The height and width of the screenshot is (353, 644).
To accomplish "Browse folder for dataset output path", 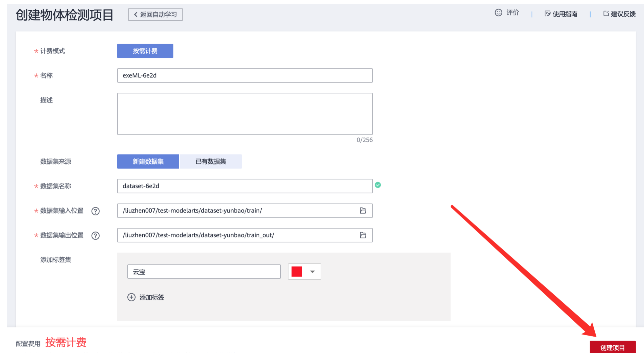I will [x=363, y=235].
